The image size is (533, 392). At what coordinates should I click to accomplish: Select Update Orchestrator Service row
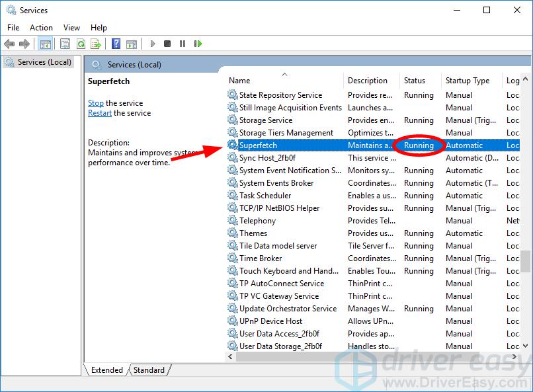pyautogui.click(x=373, y=309)
